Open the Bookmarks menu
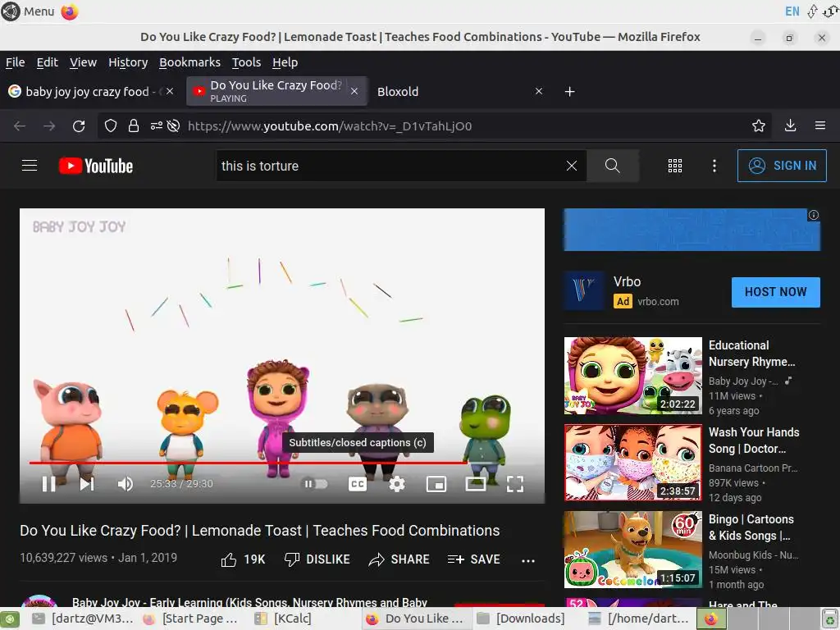The height and width of the screenshot is (630, 840). click(x=189, y=62)
